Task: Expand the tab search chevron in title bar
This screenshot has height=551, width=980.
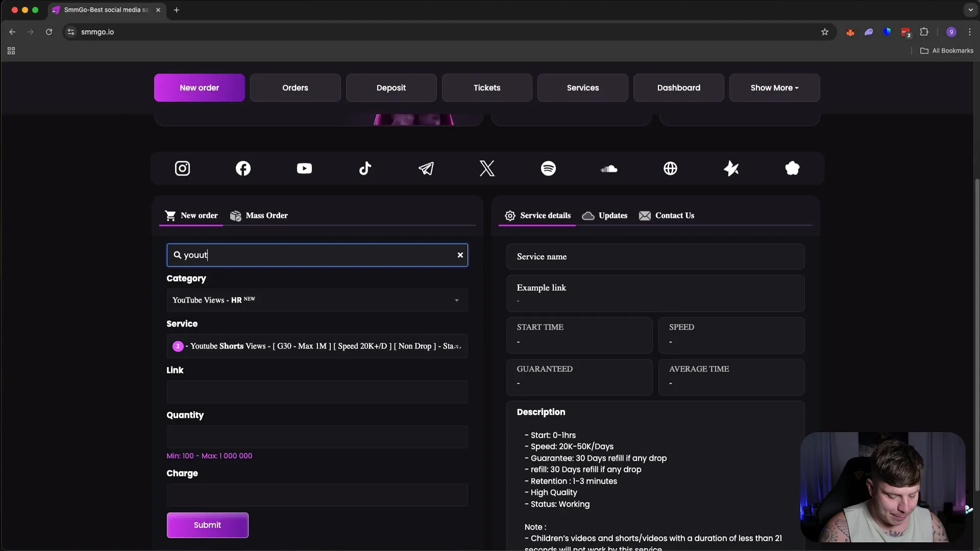Action: 970,10
